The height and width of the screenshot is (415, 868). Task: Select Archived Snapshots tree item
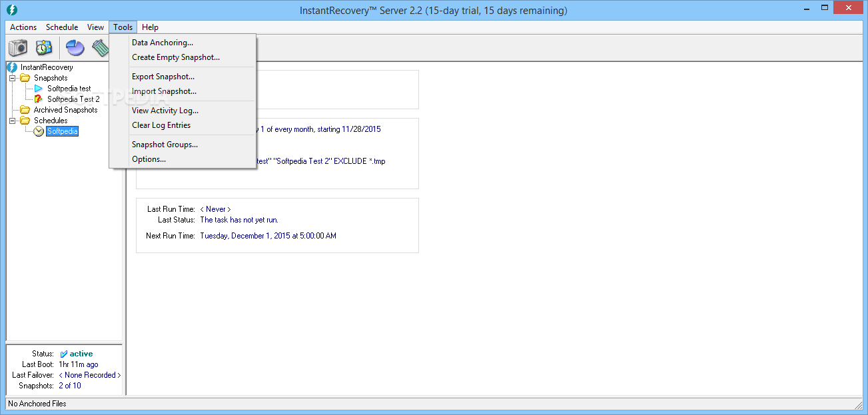[65, 110]
